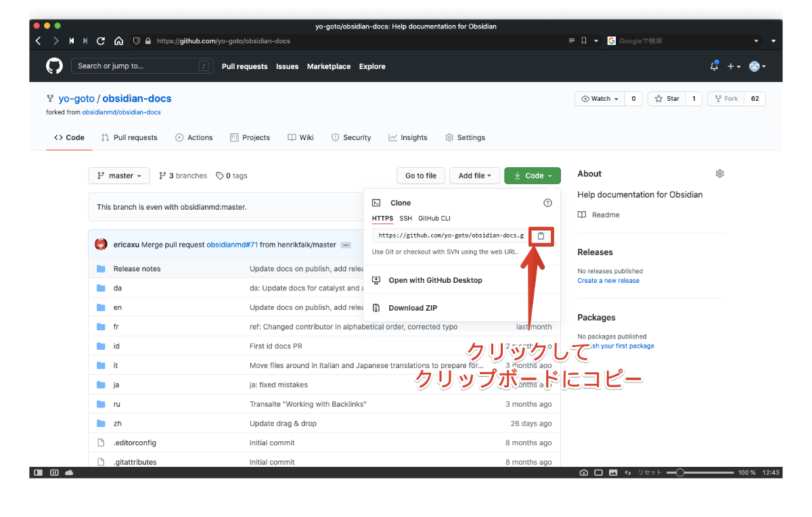Select the GitHub CLI clone option

434,219
